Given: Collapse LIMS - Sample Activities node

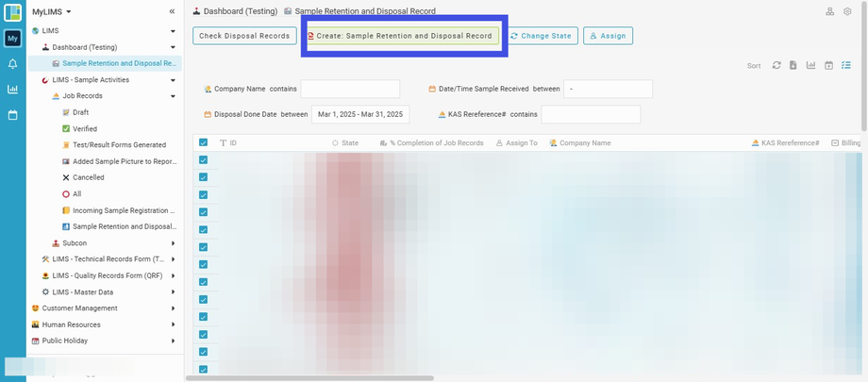Looking at the screenshot, I should click(x=173, y=80).
